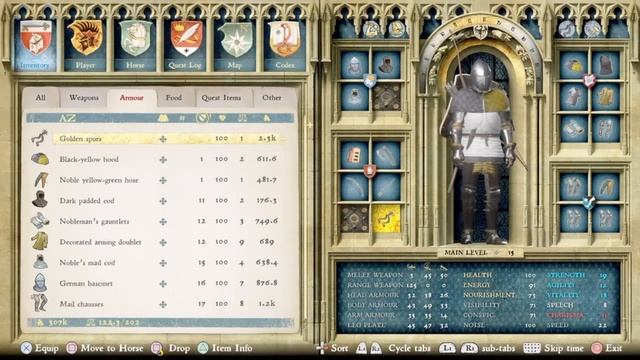Select the highlighted yellow spurs equipment slot
The image size is (640, 360).
click(x=386, y=219)
